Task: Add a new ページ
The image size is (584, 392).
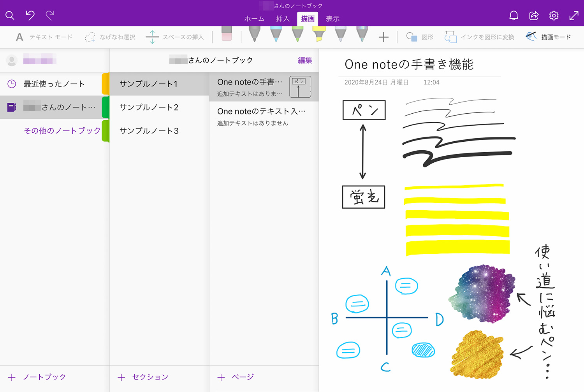Action: [236, 377]
